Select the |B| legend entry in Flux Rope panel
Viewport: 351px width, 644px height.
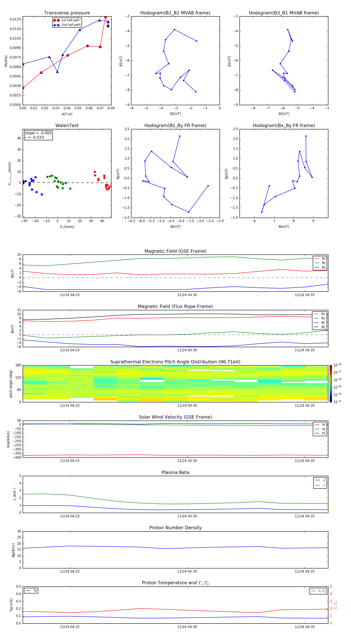(x=320, y=327)
